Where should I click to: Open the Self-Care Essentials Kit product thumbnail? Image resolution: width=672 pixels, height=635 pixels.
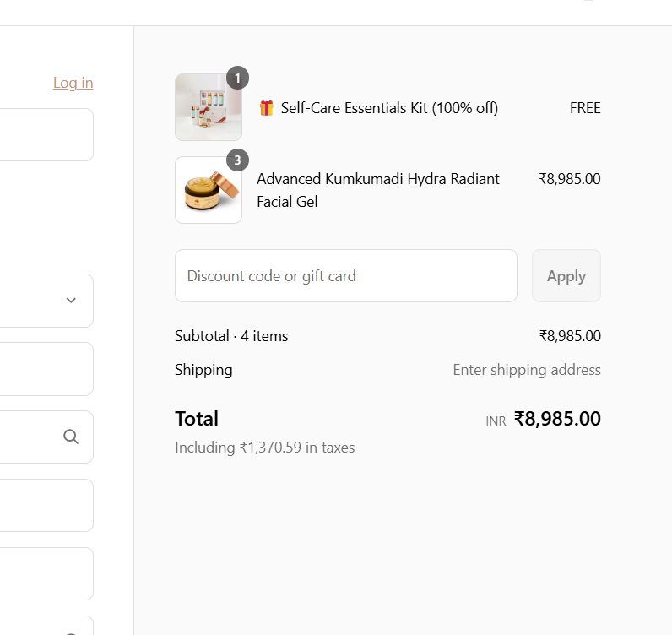(208, 108)
